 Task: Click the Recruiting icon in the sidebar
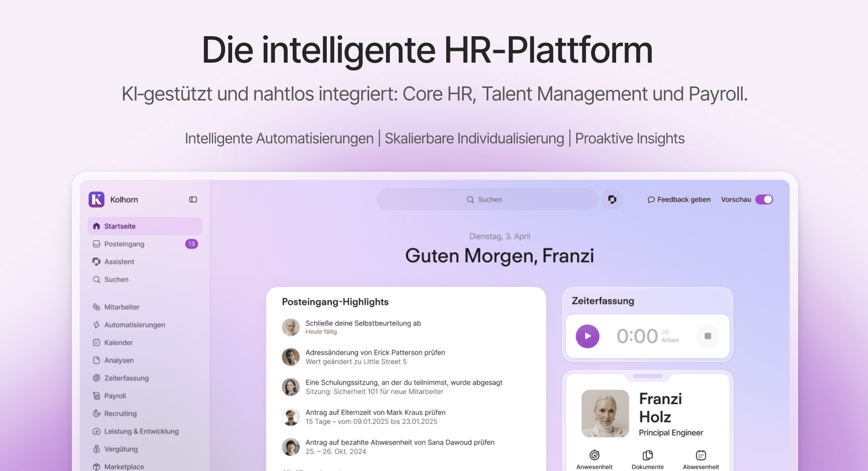click(96, 413)
